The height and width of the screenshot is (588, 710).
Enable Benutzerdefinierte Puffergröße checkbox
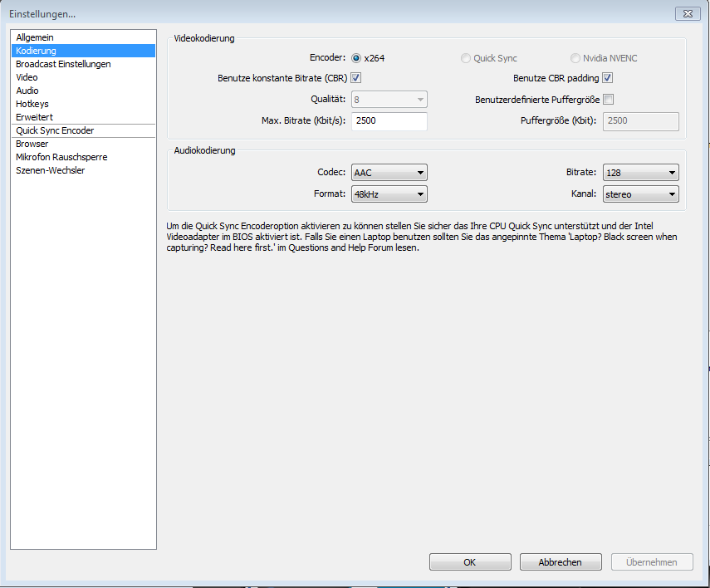click(609, 99)
